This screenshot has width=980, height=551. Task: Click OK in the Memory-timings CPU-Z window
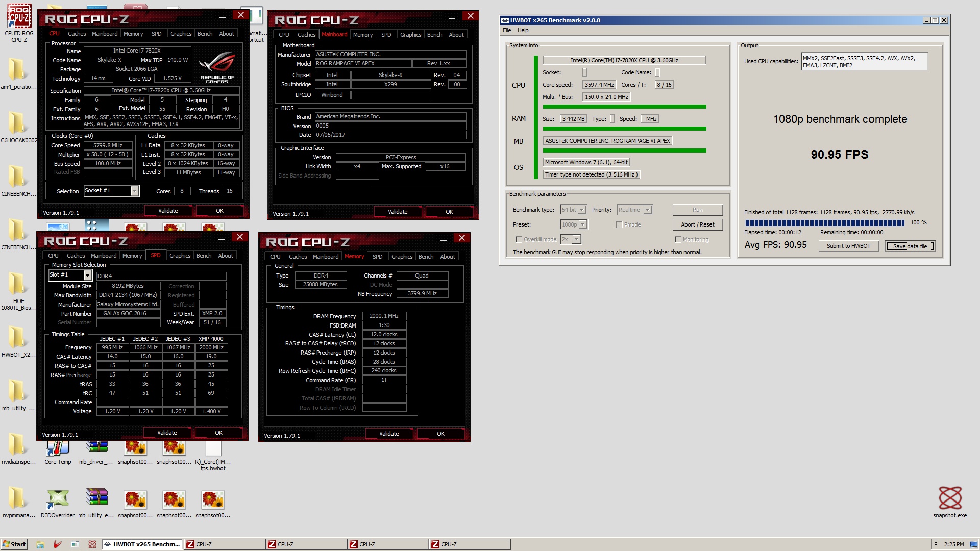pyautogui.click(x=440, y=434)
